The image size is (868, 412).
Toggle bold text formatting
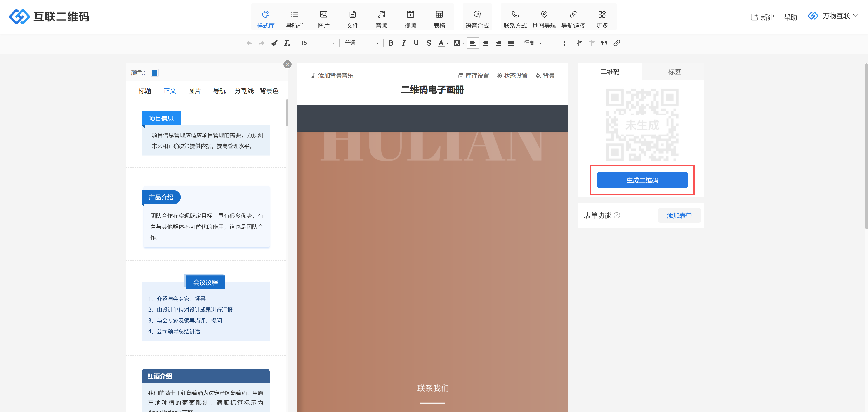(391, 43)
